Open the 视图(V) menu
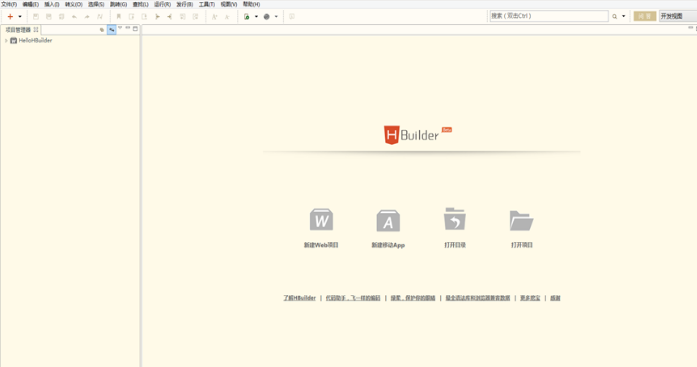 (x=229, y=4)
